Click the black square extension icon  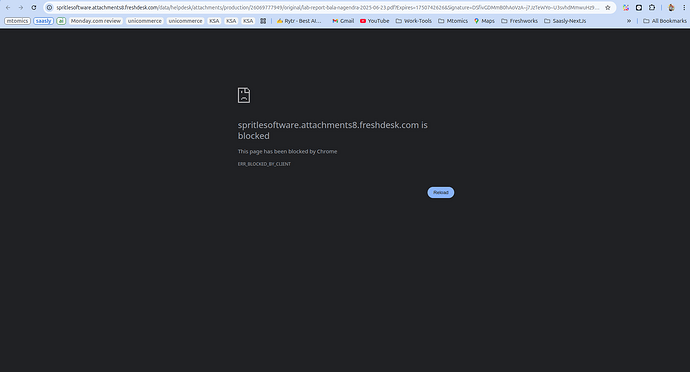(639, 7)
